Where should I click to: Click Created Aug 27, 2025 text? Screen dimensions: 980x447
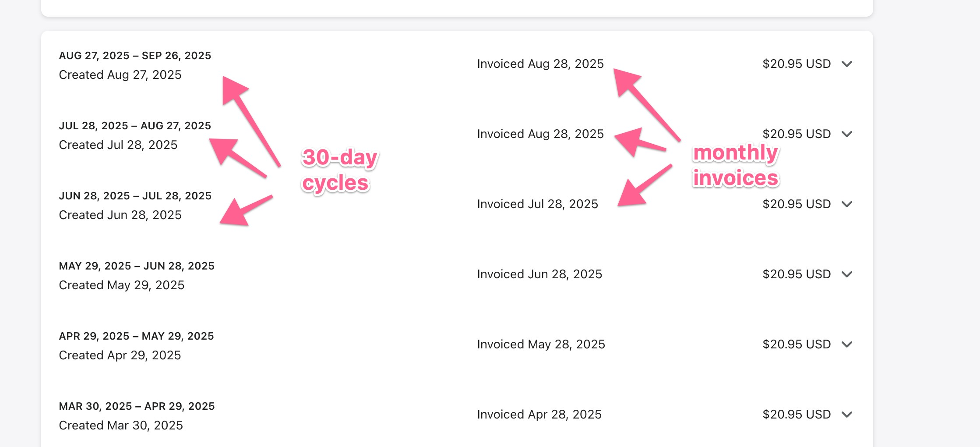120,75
